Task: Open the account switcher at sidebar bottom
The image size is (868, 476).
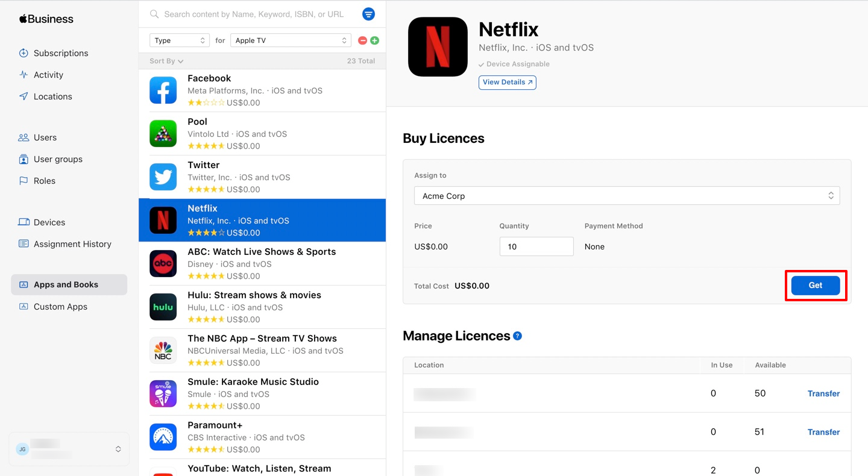Action: (x=69, y=449)
